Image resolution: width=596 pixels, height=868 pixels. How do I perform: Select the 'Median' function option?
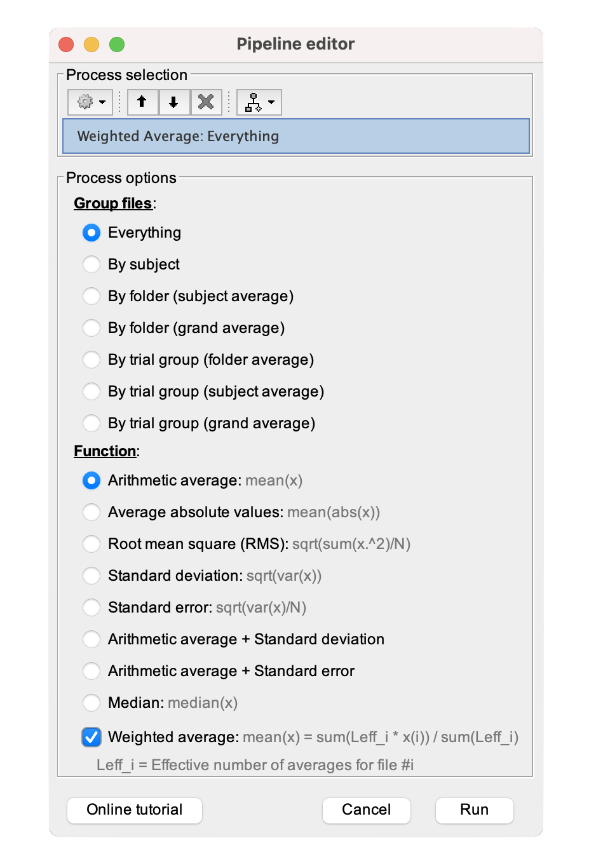pyautogui.click(x=91, y=703)
